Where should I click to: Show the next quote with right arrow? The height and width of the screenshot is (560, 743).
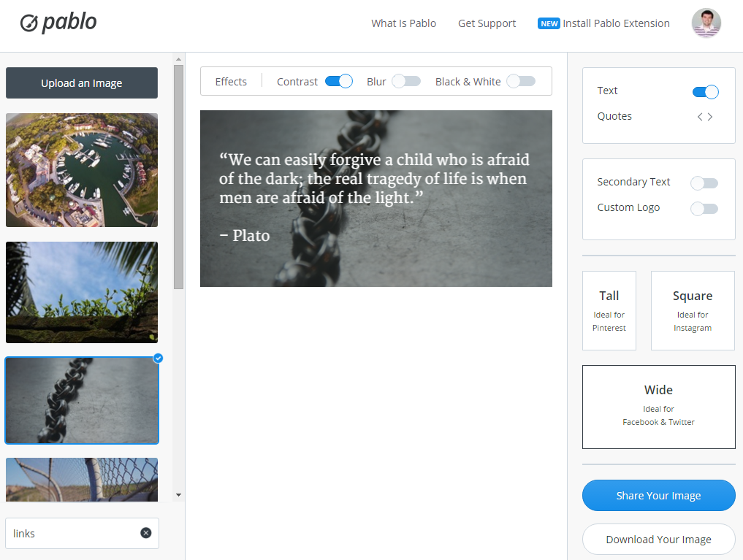coord(709,115)
